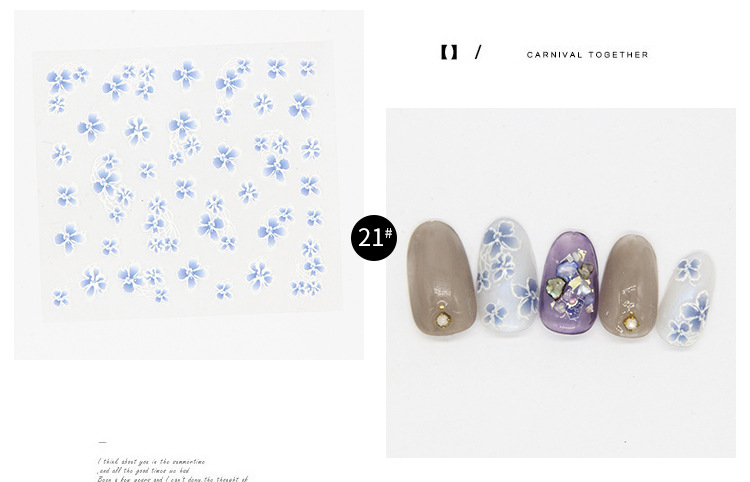The image size is (750, 482).
Task: Select the brown nail between purple and white nails
Action: coord(629,285)
